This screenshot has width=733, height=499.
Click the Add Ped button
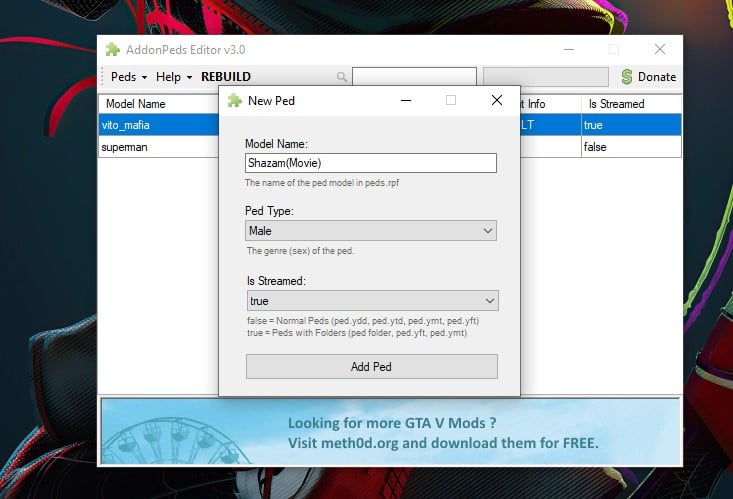tap(371, 367)
